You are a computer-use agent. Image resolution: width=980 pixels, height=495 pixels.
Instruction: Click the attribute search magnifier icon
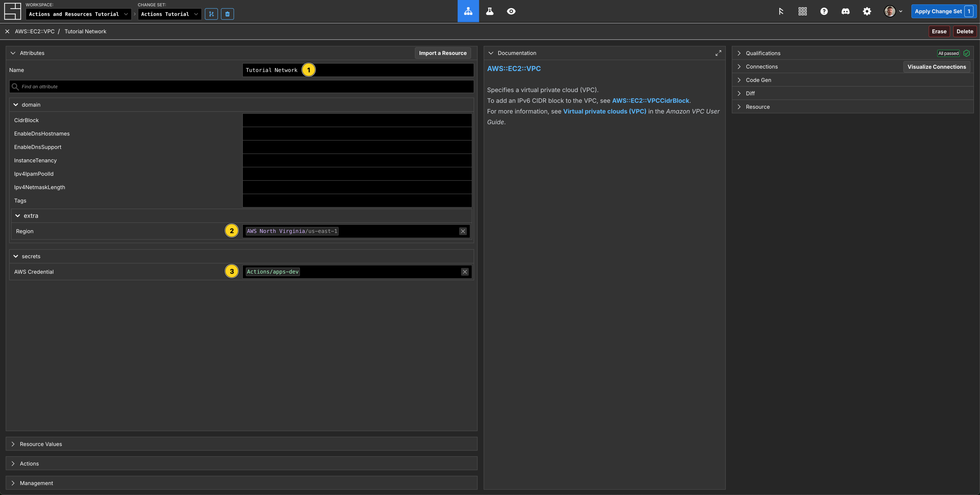pos(15,86)
